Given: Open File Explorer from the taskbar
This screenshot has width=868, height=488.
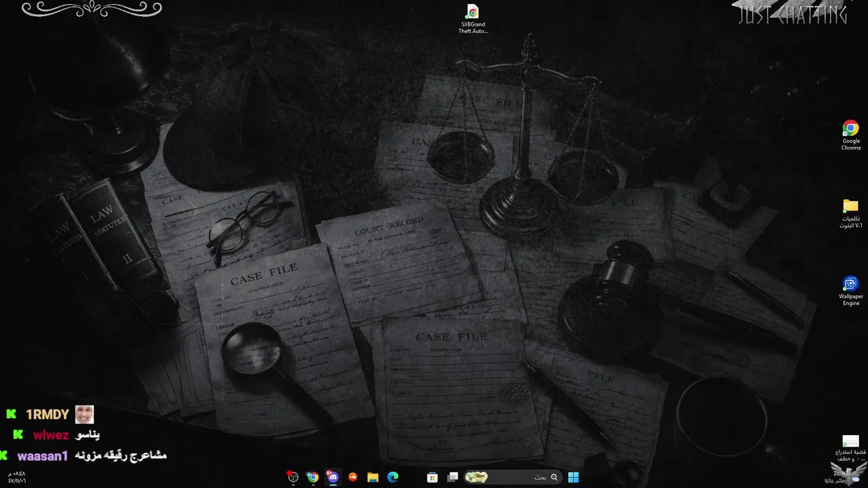Looking at the screenshot, I should coord(372,477).
